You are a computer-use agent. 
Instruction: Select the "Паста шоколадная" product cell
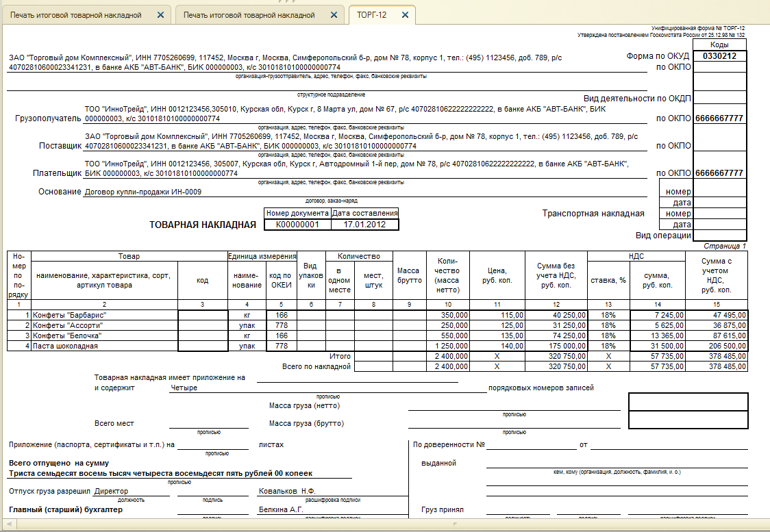pyautogui.click(x=104, y=346)
